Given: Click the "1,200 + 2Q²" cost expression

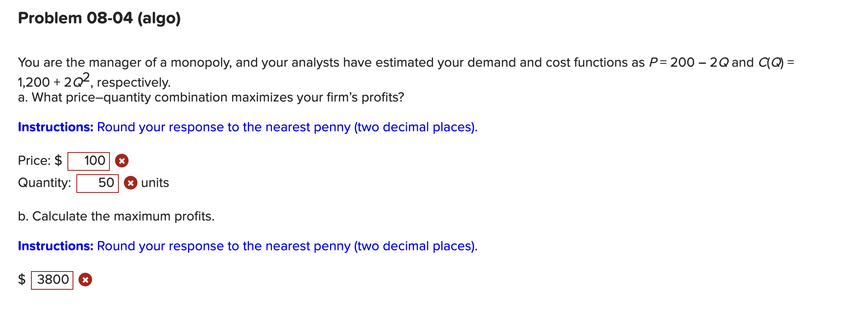Looking at the screenshot, I should click(x=54, y=80).
